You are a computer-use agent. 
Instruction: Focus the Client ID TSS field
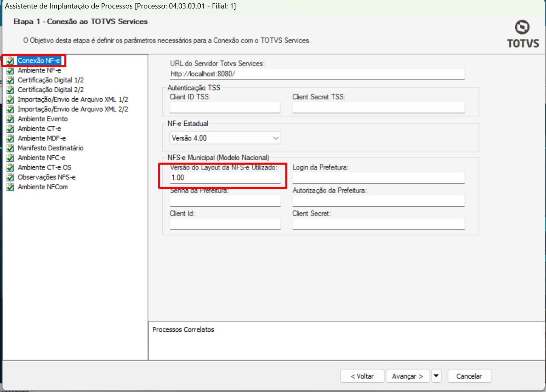(x=225, y=107)
